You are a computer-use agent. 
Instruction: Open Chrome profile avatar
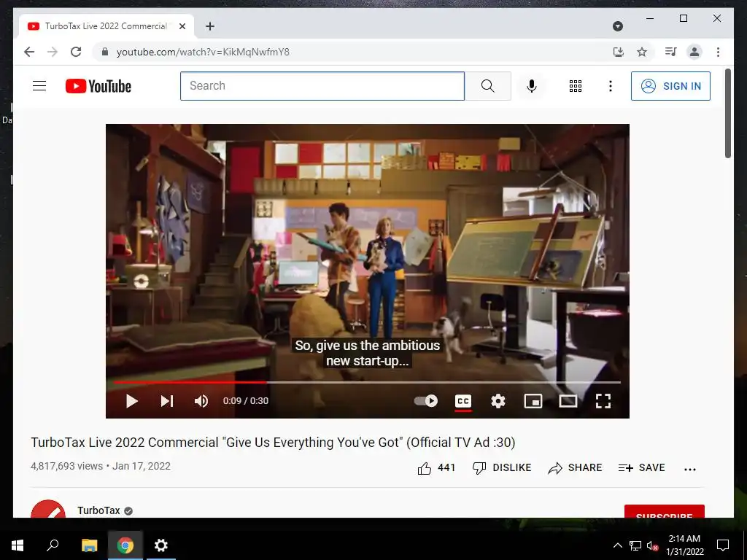coord(694,52)
